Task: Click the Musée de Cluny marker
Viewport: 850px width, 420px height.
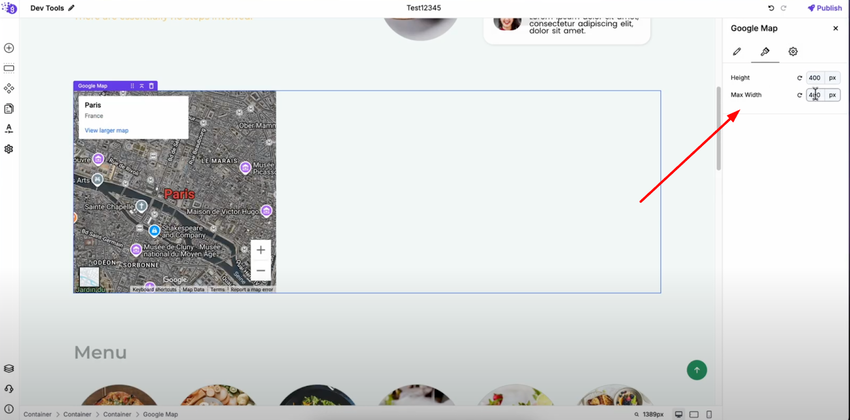Action: pos(136,250)
